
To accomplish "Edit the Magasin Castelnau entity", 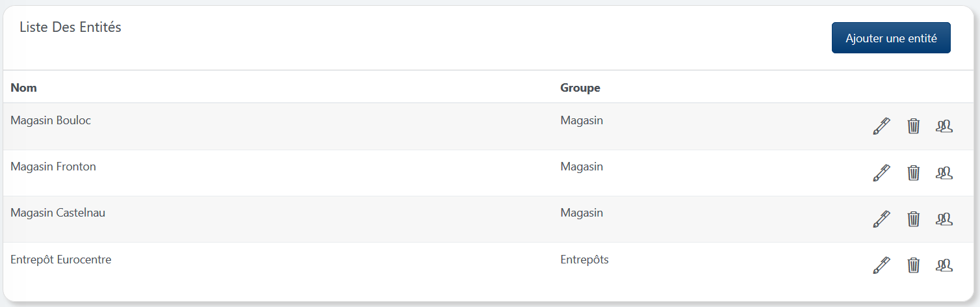I will coord(881,219).
